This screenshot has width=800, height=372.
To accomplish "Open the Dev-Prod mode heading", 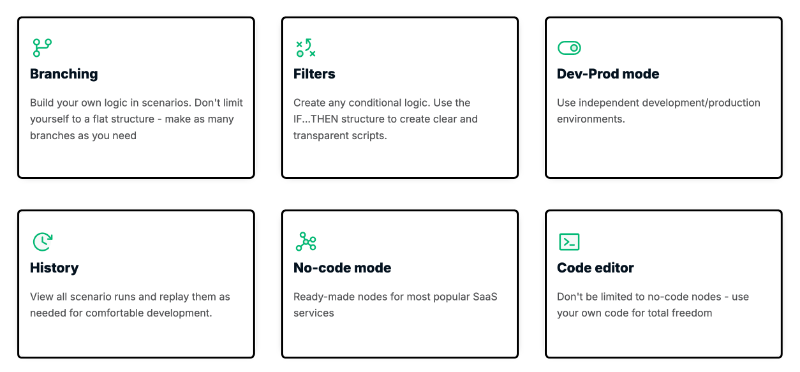I will tap(608, 74).
